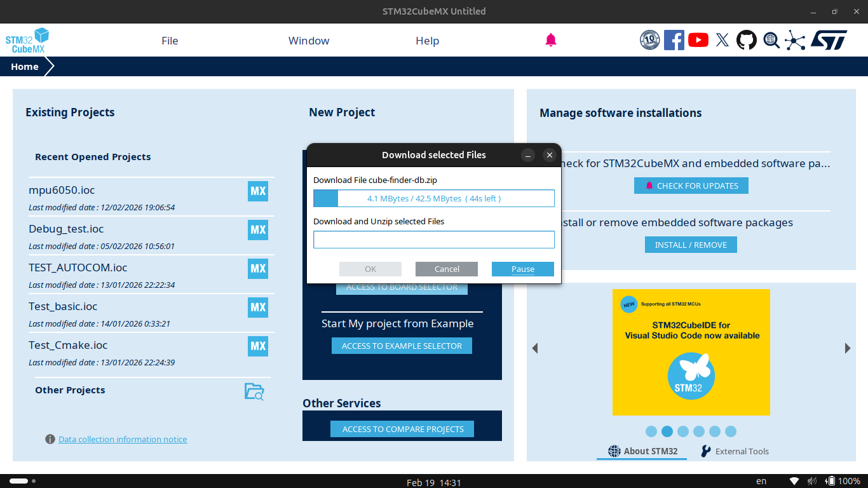Open recent project mpu6050.ioc
Screen dimensions: 868x488
point(62,190)
